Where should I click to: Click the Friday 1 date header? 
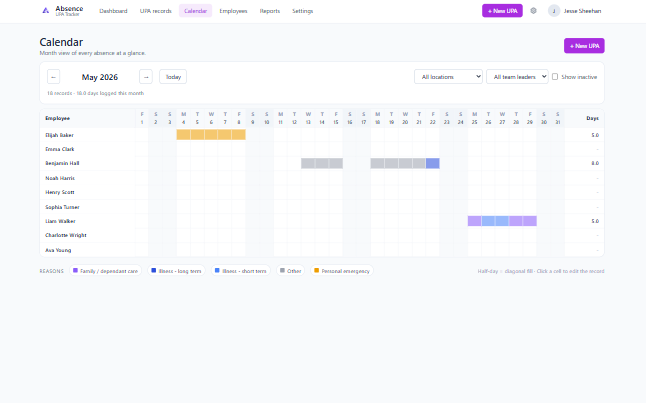[142, 118]
